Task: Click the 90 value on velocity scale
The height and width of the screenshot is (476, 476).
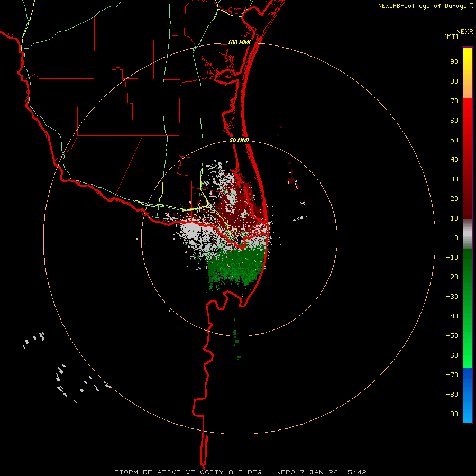Action: pyautogui.click(x=454, y=62)
